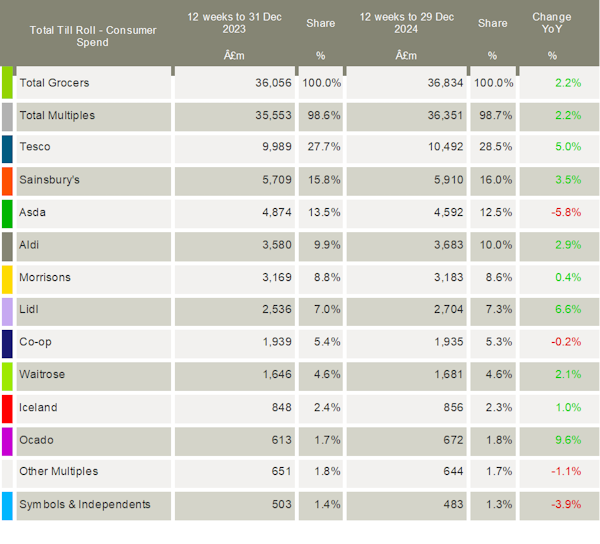Screen dimensions: 600x544
Task: Click the Total Multiples grey swatch
Action: pos(7,117)
